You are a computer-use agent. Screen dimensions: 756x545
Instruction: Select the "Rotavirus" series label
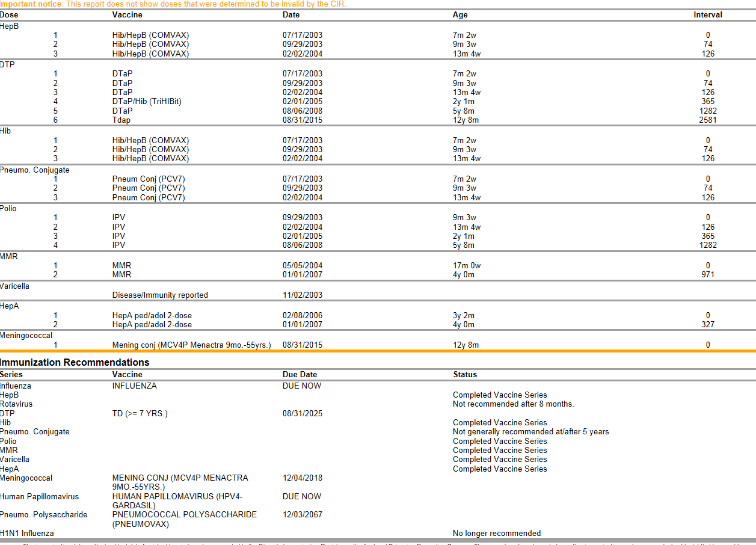tap(16, 404)
